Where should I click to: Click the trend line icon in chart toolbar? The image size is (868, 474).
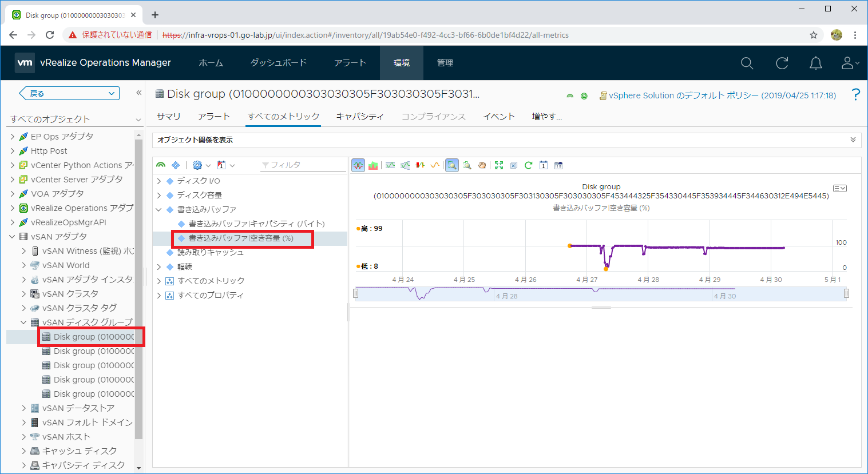tap(390, 165)
